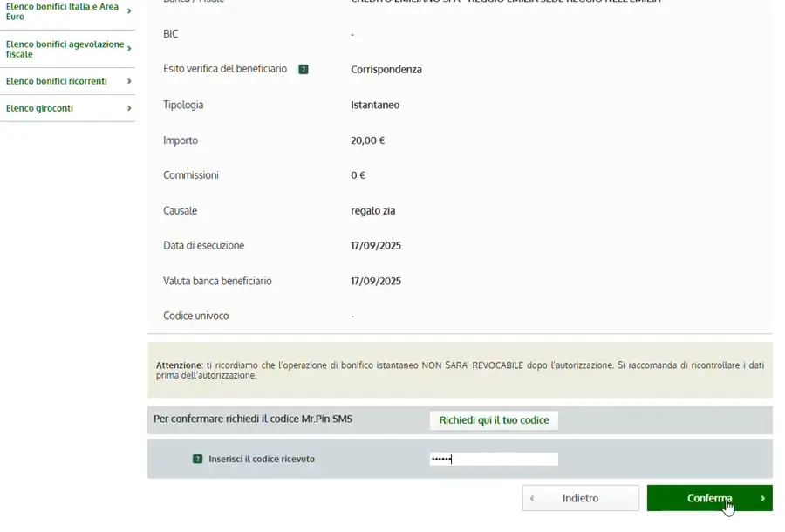Select Elenco giroconti in sidebar
The height and width of the screenshot is (532, 785).
click(x=39, y=108)
